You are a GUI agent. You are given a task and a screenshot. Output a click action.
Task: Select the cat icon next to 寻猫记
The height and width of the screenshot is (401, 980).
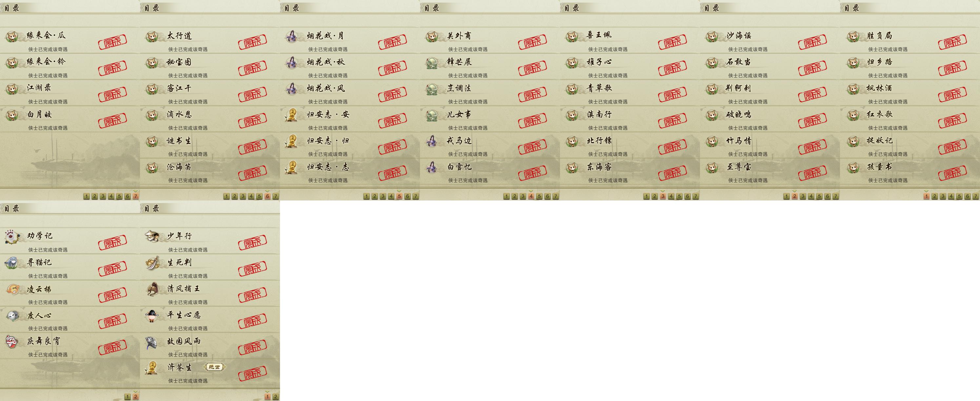click(12, 263)
